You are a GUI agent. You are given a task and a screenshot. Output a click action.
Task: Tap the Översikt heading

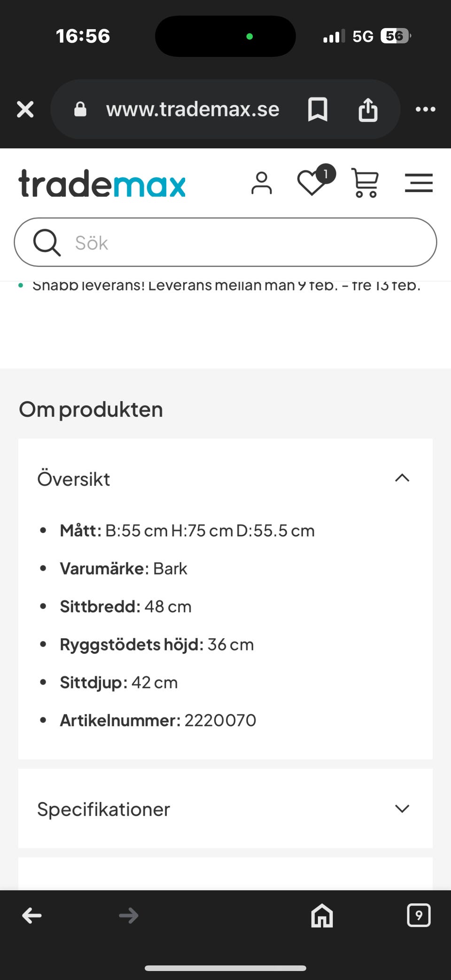click(74, 479)
